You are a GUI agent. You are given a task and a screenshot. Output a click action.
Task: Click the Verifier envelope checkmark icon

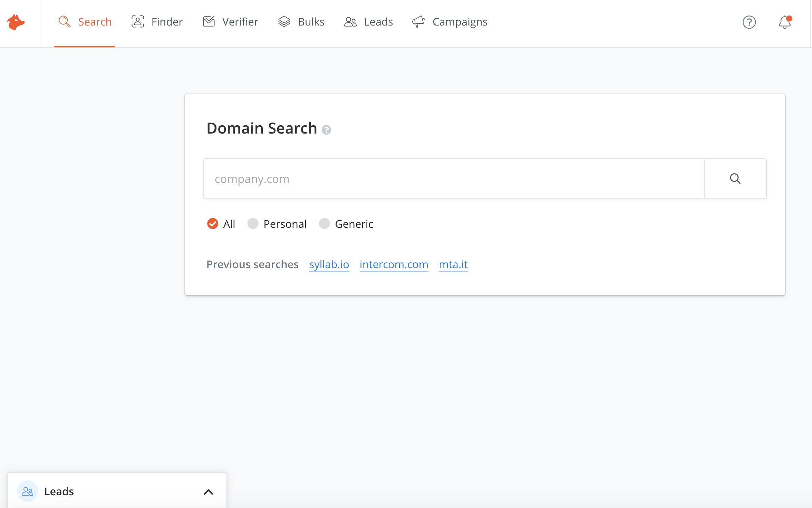(209, 22)
